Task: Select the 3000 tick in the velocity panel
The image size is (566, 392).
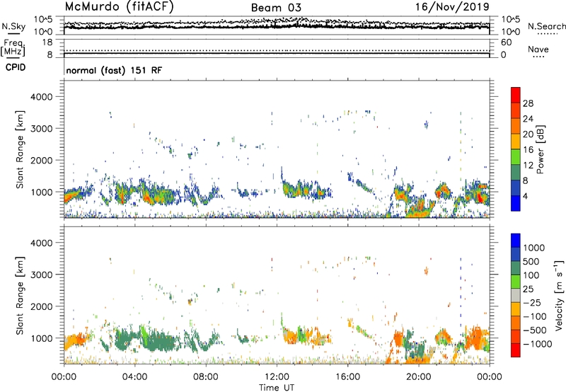Action: 41,275
